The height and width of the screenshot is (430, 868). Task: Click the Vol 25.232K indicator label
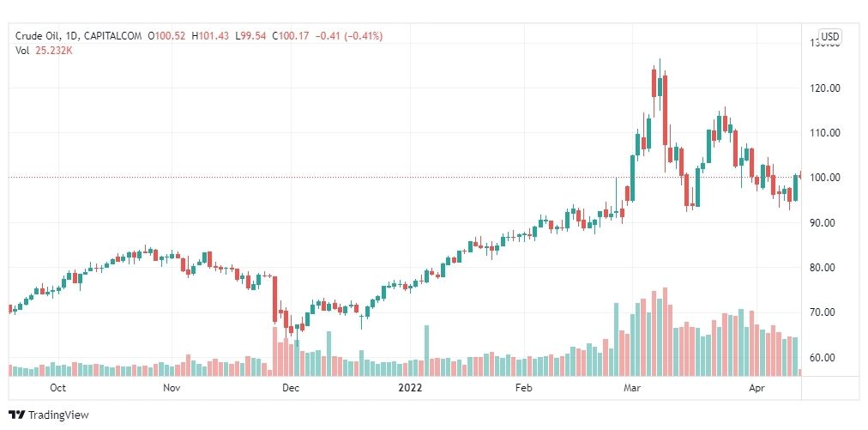45,51
